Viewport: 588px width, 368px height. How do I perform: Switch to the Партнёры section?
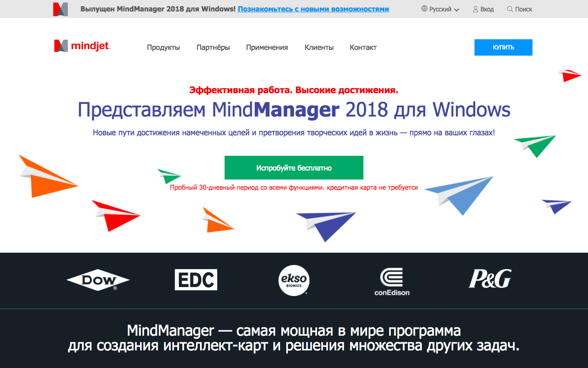point(213,47)
